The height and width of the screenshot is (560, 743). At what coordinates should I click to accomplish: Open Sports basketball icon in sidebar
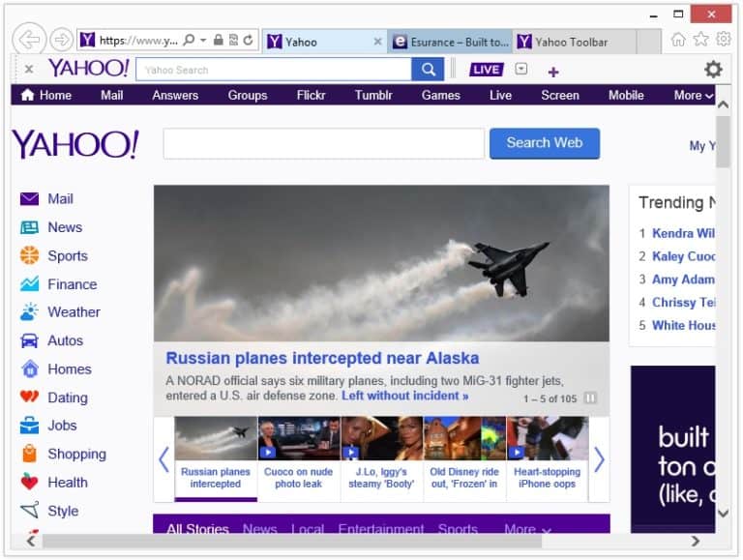tap(29, 255)
